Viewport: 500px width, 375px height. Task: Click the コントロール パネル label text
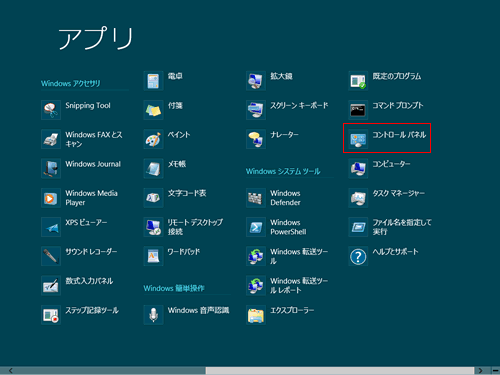click(399, 135)
